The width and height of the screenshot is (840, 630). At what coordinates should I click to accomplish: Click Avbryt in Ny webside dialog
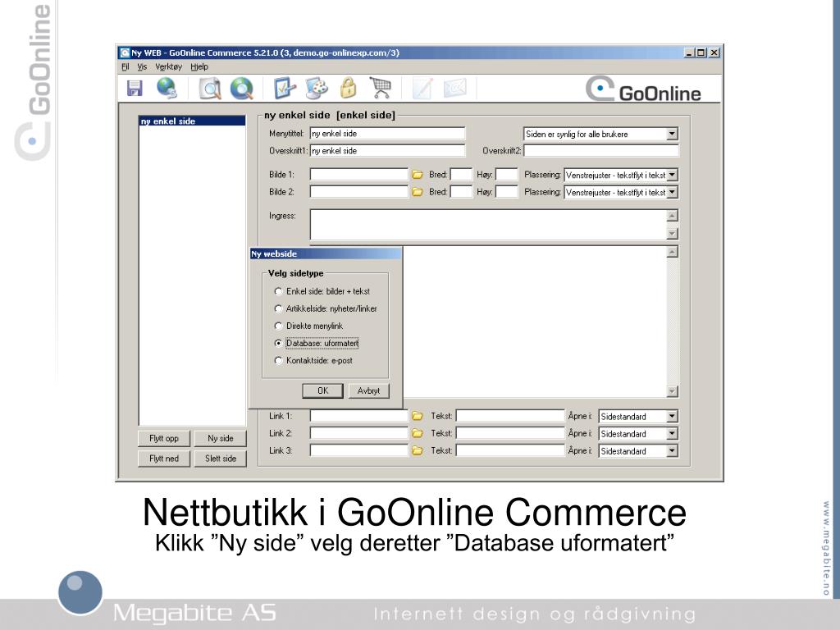point(368,390)
